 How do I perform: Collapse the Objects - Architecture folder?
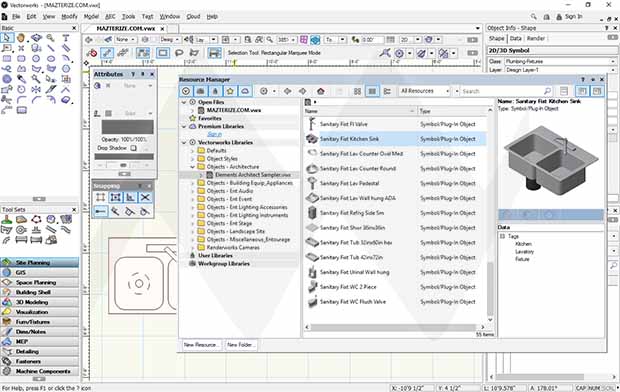pos(193,167)
